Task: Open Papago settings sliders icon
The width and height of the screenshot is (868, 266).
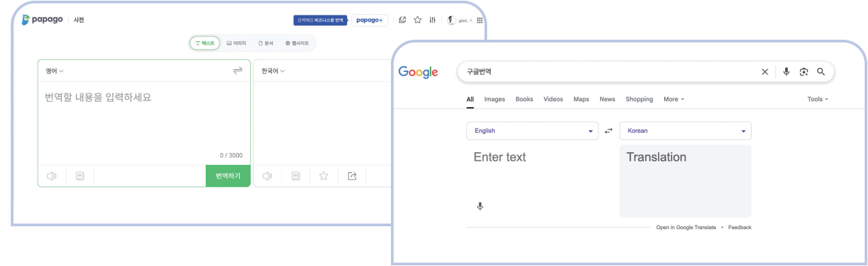Action: tap(432, 20)
